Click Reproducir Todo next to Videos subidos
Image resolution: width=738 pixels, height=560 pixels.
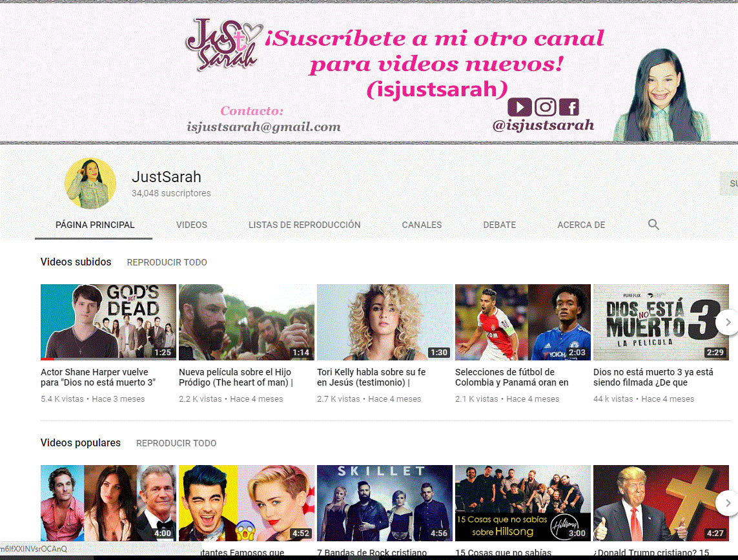click(167, 262)
